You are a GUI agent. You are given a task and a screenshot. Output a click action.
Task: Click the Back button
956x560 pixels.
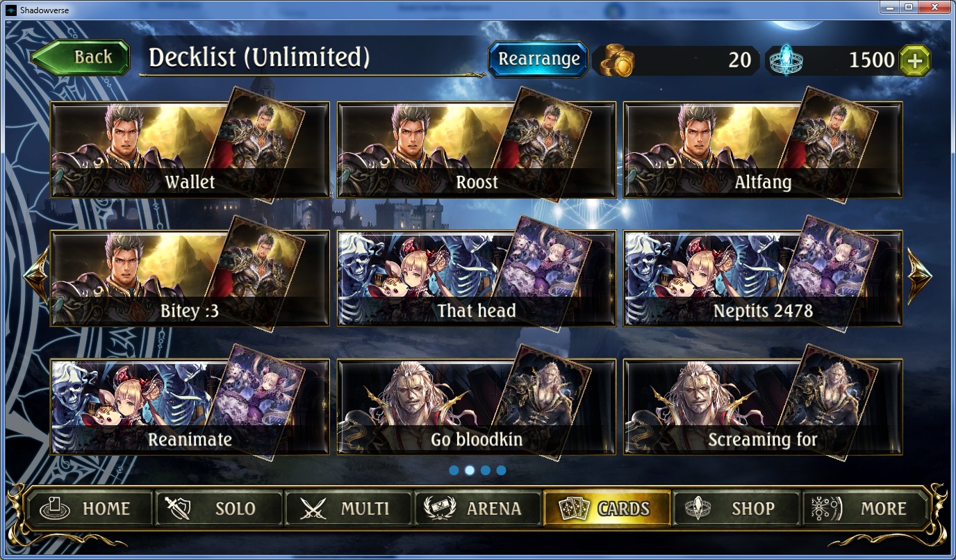(x=81, y=57)
